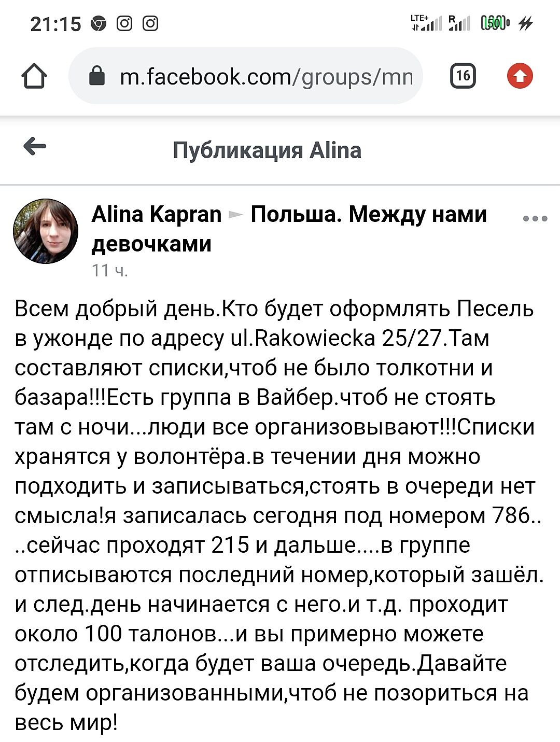Screen dimensions: 560x742
Task: Open the group Польша. Между нами девочками
Action: pyautogui.click(x=368, y=214)
